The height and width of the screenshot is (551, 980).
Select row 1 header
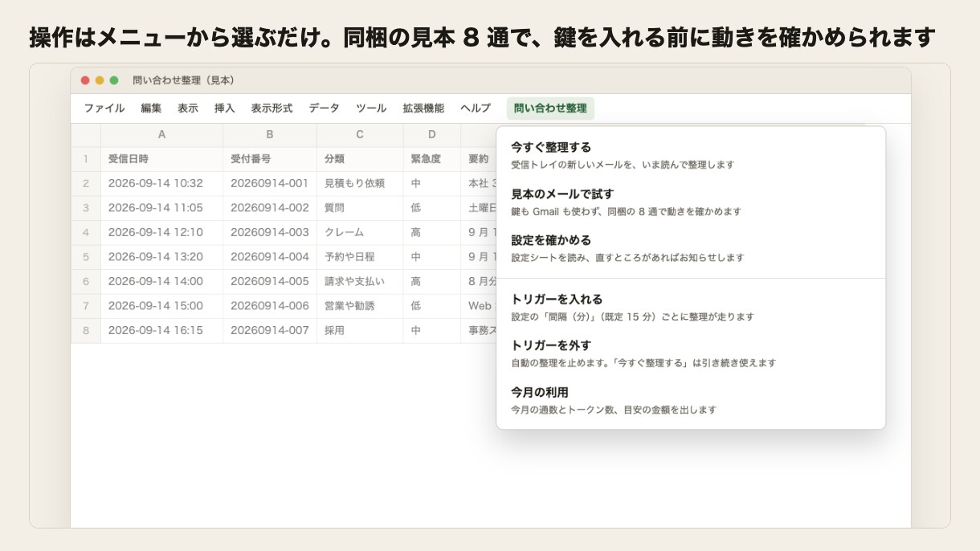[x=86, y=159]
